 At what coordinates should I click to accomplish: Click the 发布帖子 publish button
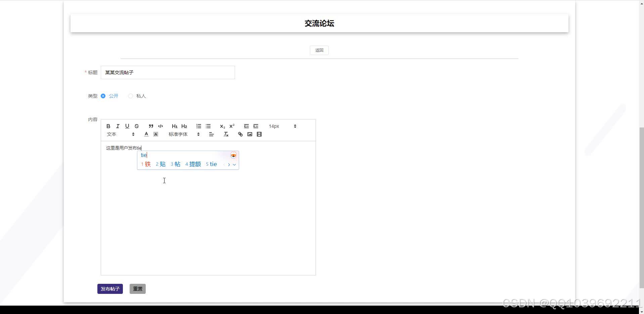point(110,289)
